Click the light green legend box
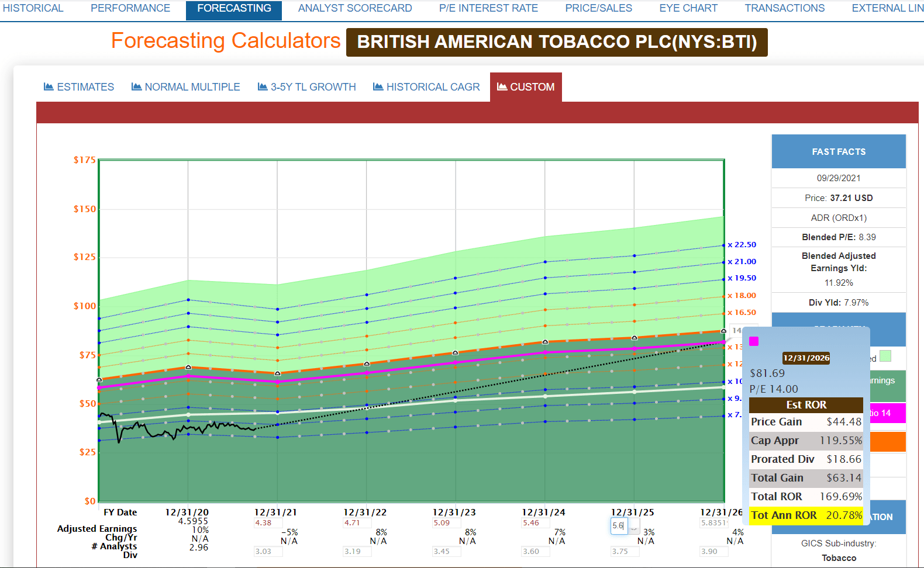 [x=885, y=356]
